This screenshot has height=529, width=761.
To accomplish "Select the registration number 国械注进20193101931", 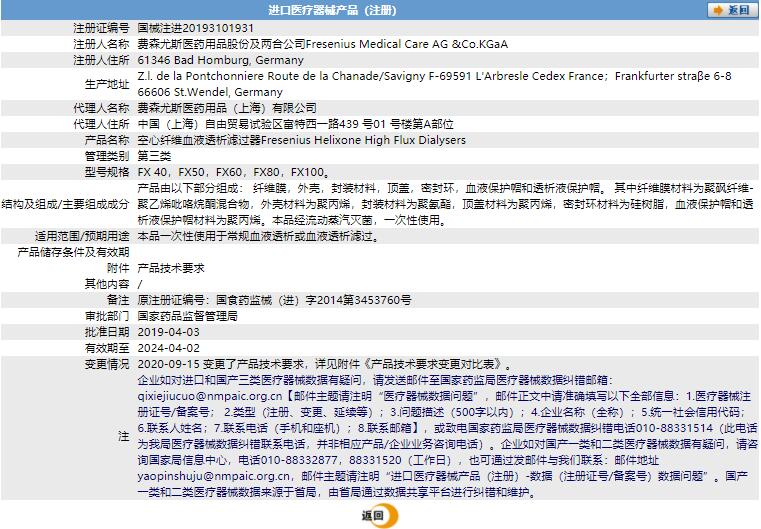I will coord(196,28).
